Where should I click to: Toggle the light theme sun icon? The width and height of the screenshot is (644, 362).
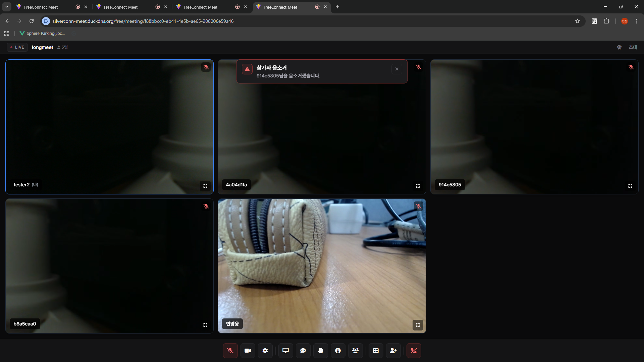pyautogui.click(x=619, y=47)
